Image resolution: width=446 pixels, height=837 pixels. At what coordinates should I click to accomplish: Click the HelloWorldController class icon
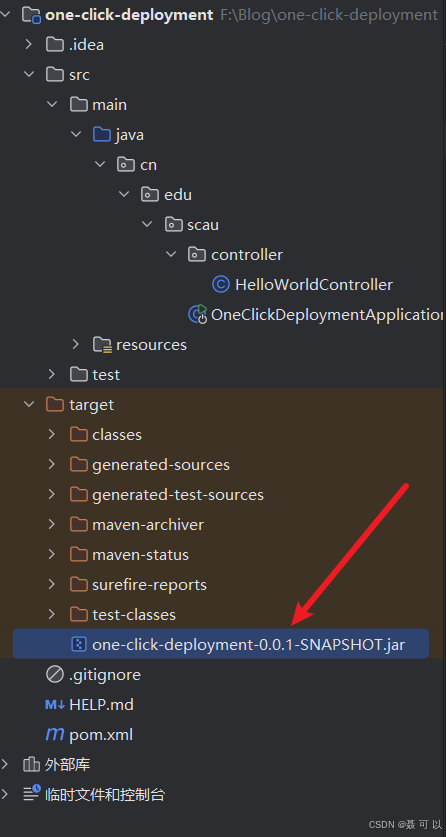(x=220, y=285)
